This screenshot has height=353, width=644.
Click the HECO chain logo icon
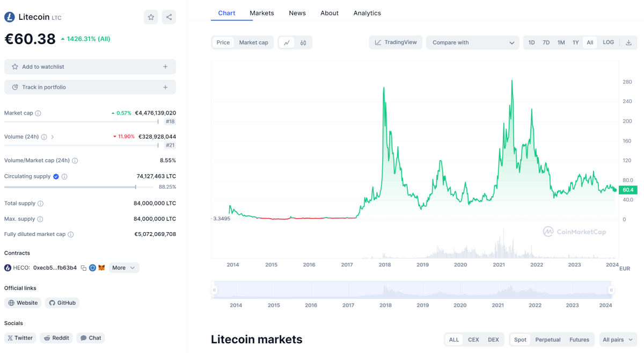pos(8,268)
